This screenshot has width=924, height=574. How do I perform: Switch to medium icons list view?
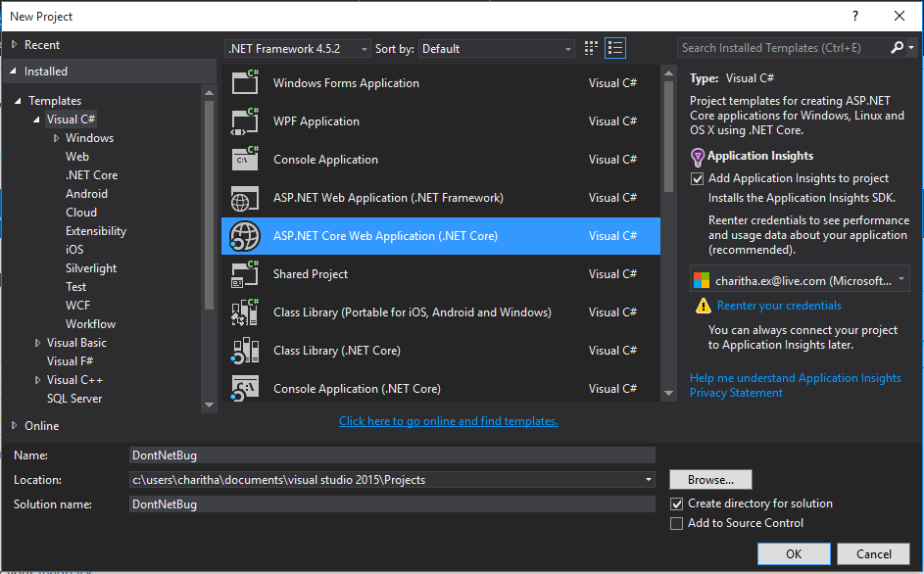coord(615,48)
